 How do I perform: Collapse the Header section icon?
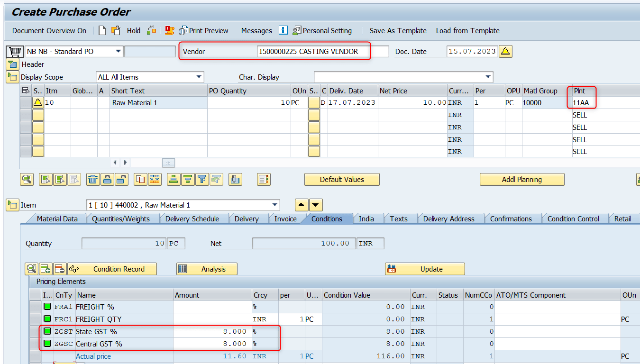coord(12,64)
